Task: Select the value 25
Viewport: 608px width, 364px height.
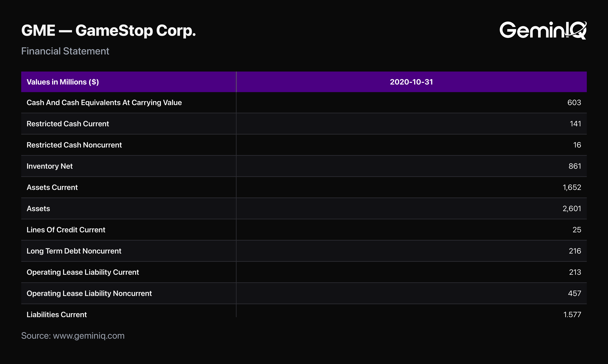Action: 577,230
